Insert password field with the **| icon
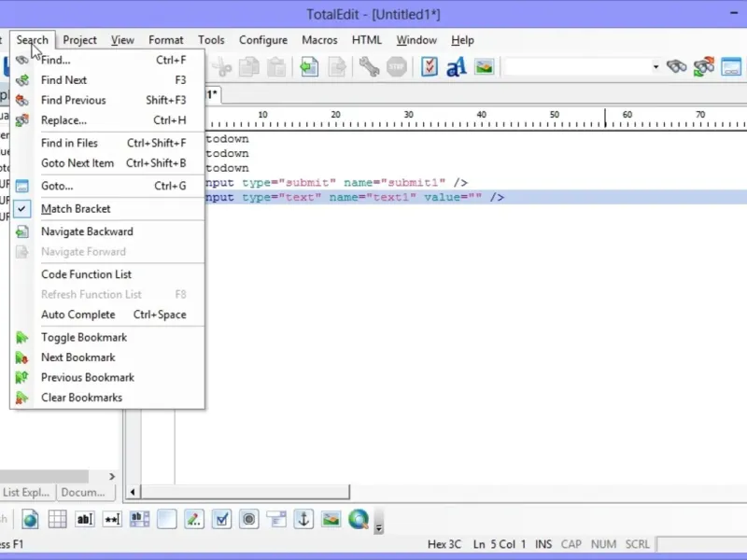Viewport: 747px width, 560px height. coord(112,519)
